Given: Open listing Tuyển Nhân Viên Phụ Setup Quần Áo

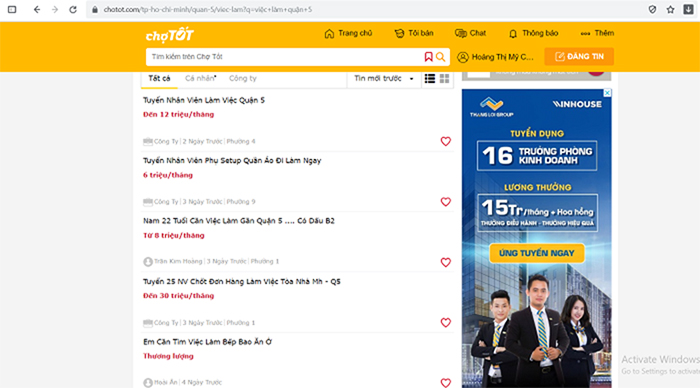Looking at the screenshot, I should (232, 160).
